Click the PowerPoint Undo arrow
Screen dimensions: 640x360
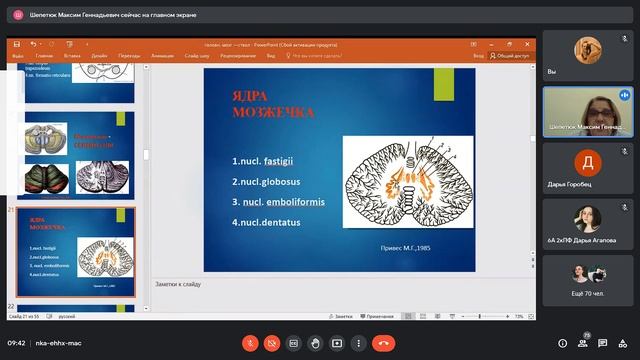pyautogui.click(x=33, y=44)
